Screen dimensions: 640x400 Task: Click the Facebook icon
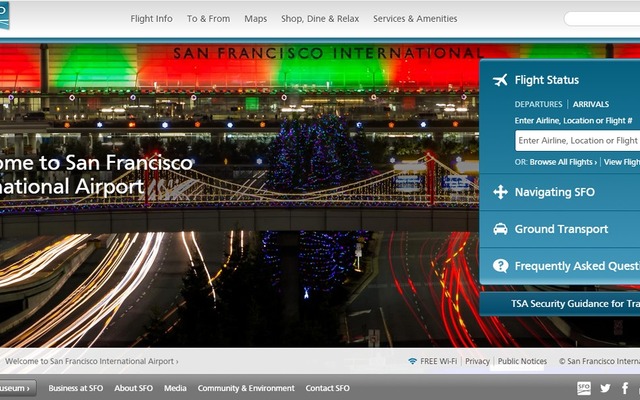pyautogui.click(x=625, y=388)
